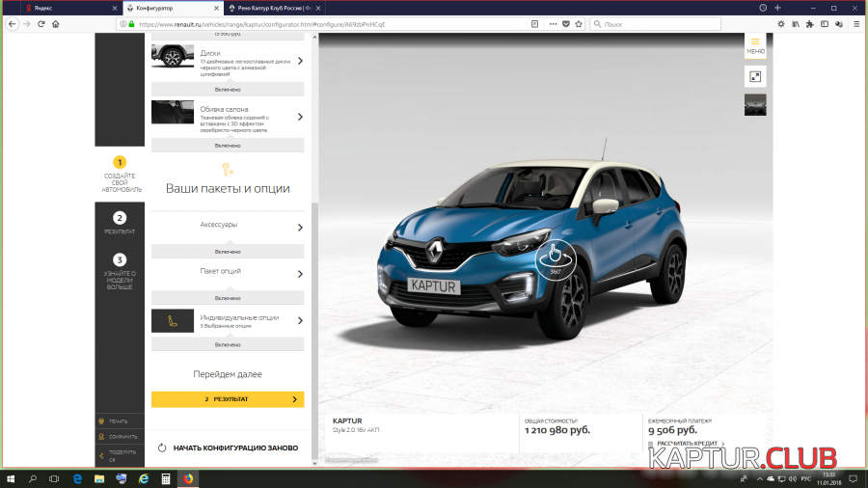Click the fullscreen expand icon
Viewport: 868px width, 488px height.
click(755, 77)
